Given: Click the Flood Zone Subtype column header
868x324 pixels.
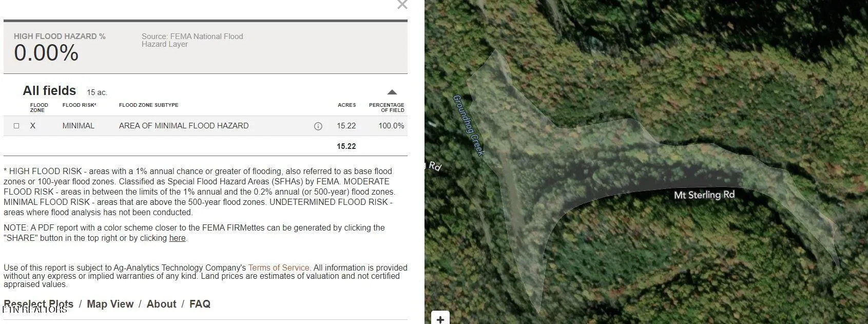Looking at the screenshot, I should click(148, 105).
